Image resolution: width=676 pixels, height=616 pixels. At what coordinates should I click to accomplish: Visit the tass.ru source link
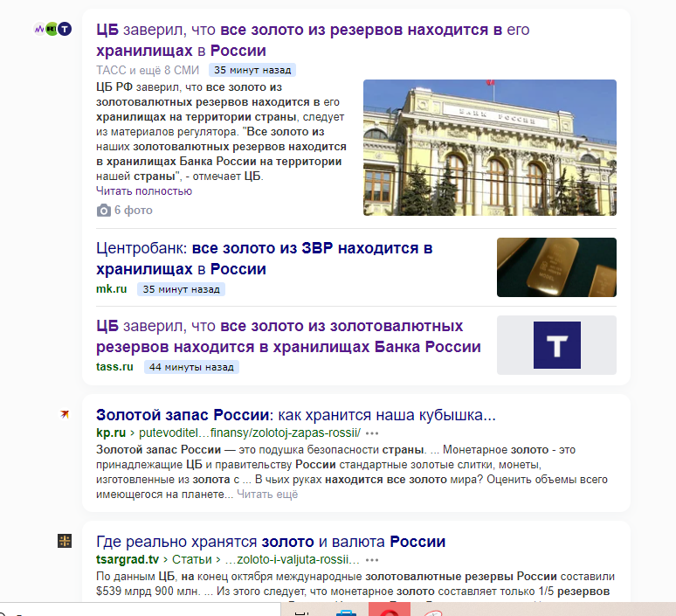[114, 367]
